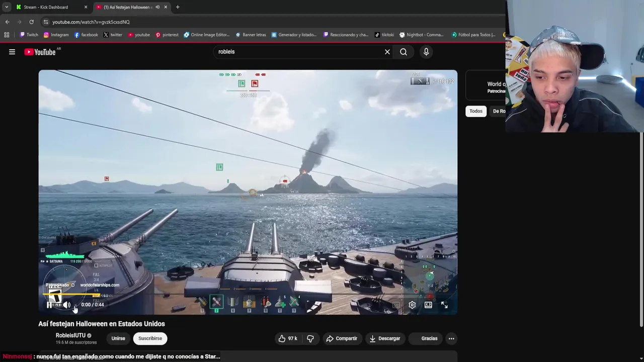Pause the playing video
This screenshot has width=644, height=362.
pyautogui.click(x=50, y=305)
